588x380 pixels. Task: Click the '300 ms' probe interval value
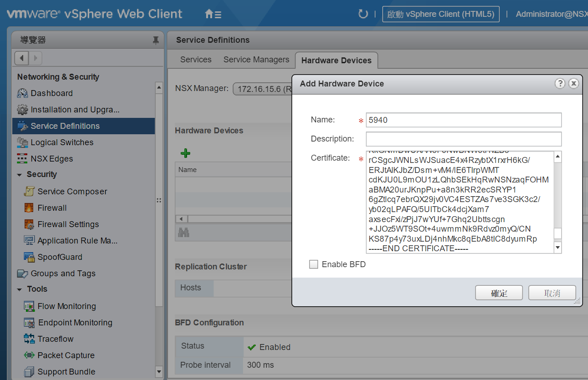[261, 365]
